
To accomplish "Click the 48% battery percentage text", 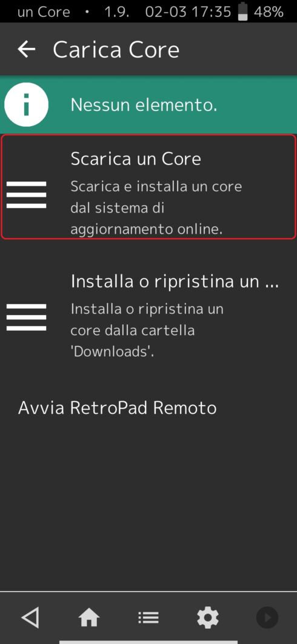I will point(269,12).
